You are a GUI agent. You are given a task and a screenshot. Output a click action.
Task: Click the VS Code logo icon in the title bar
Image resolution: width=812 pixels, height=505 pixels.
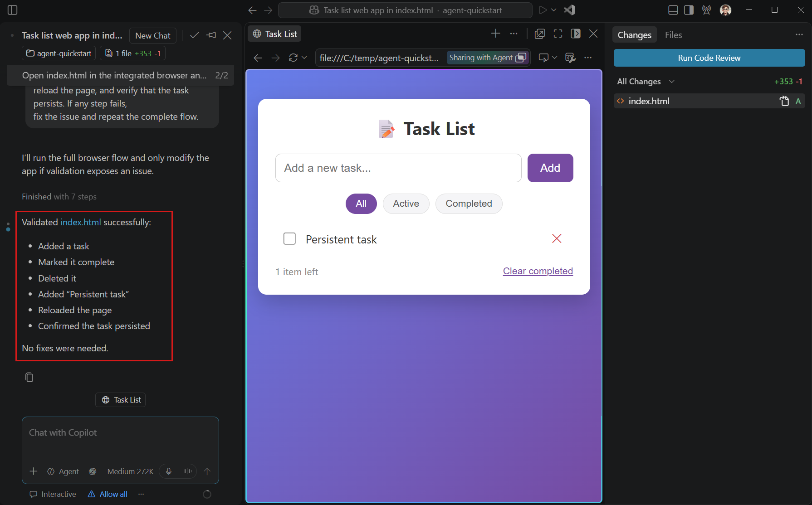point(570,10)
